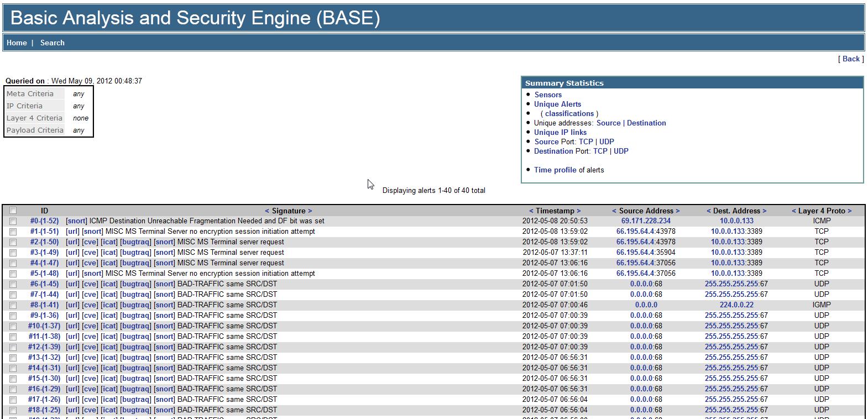Screen dimensions: 868x419
Task: Sort Dest. Address with its left arrow
Action: pyautogui.click(x=709, y=211)
